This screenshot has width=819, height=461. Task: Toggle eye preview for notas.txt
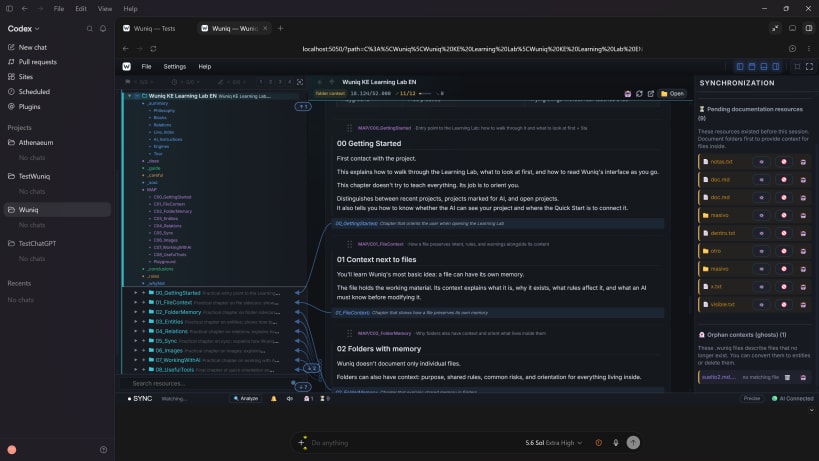[762, 162]
